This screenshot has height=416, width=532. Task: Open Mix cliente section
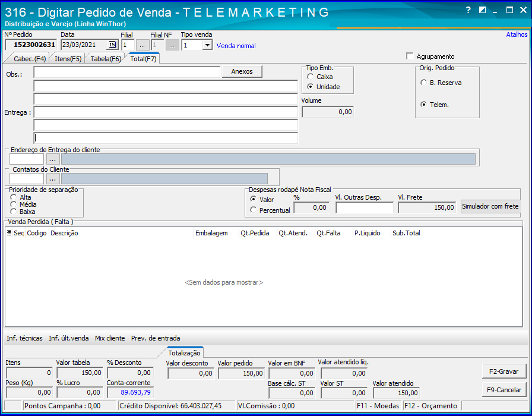pos(110,338)
